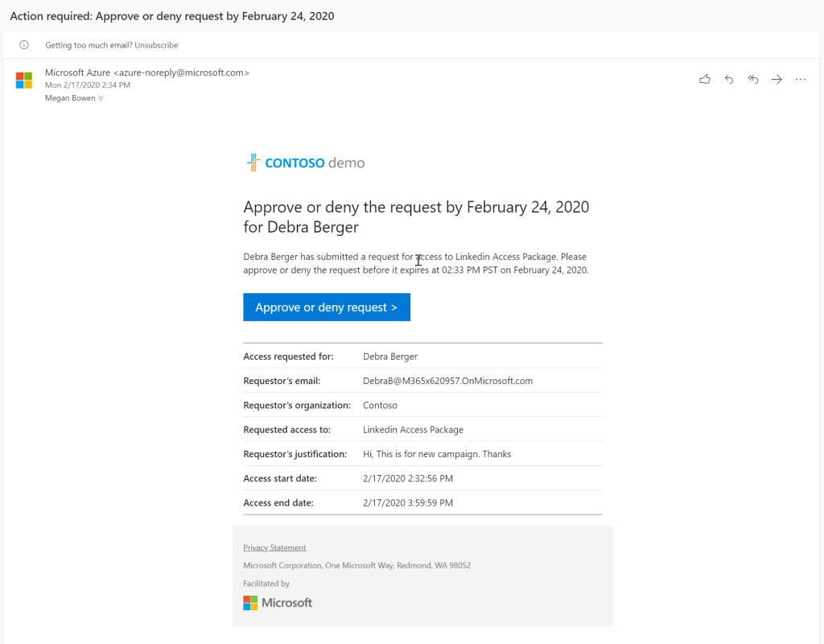Open the More actions ellipsis menu

801,79
